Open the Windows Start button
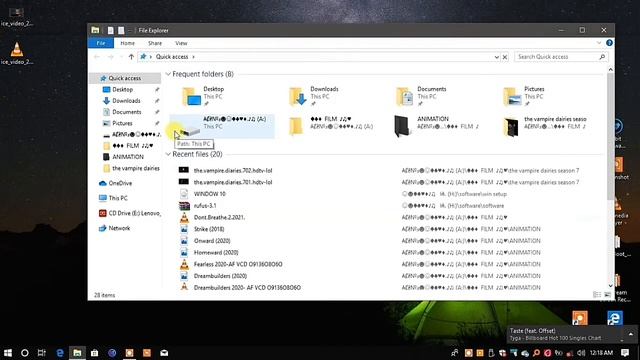 pos(8,353)
